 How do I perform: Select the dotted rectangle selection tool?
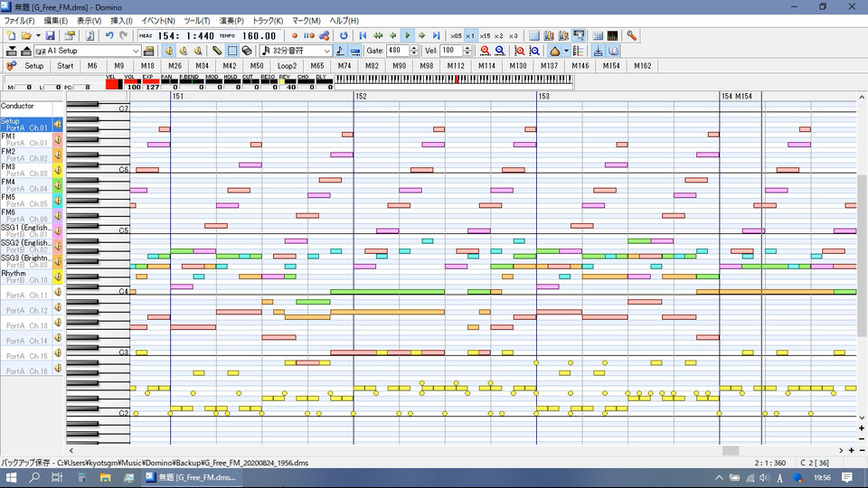[x=232, y=51]
